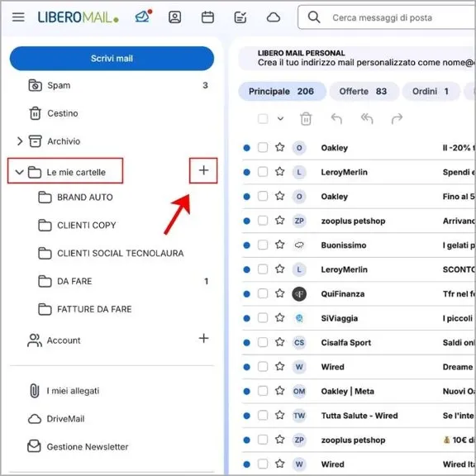476x476 pixels.
Task: Click the search magnifier icon
Action: (x=314, y=17)
